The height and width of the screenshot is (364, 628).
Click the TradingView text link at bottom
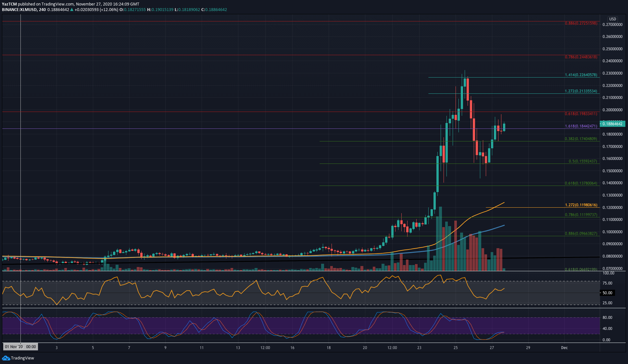click(x=23, y=358)
